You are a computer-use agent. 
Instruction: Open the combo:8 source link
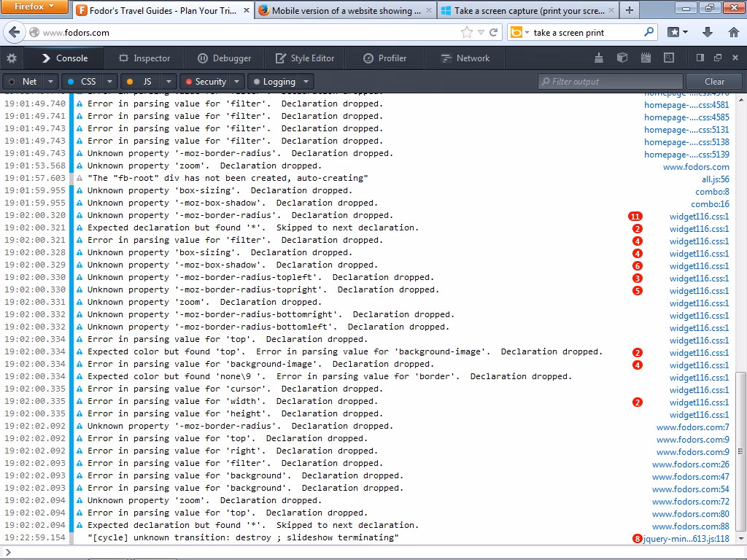712,192
